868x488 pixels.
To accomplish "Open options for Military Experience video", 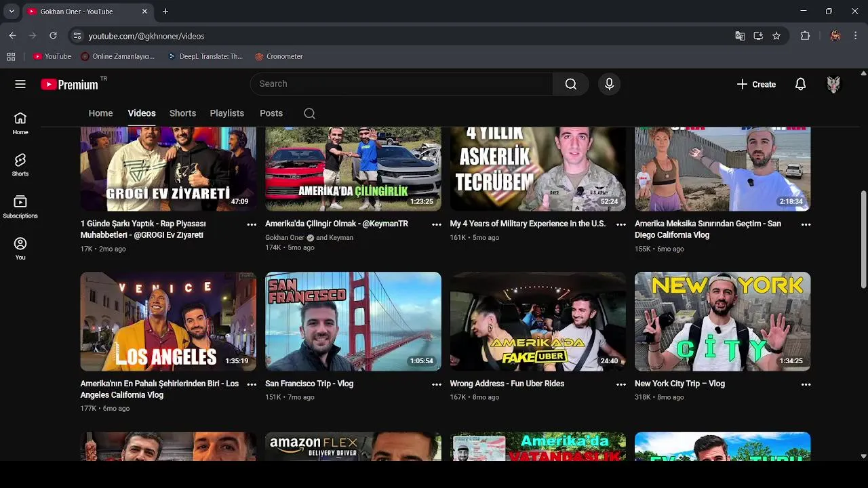I will click(621, 224).
